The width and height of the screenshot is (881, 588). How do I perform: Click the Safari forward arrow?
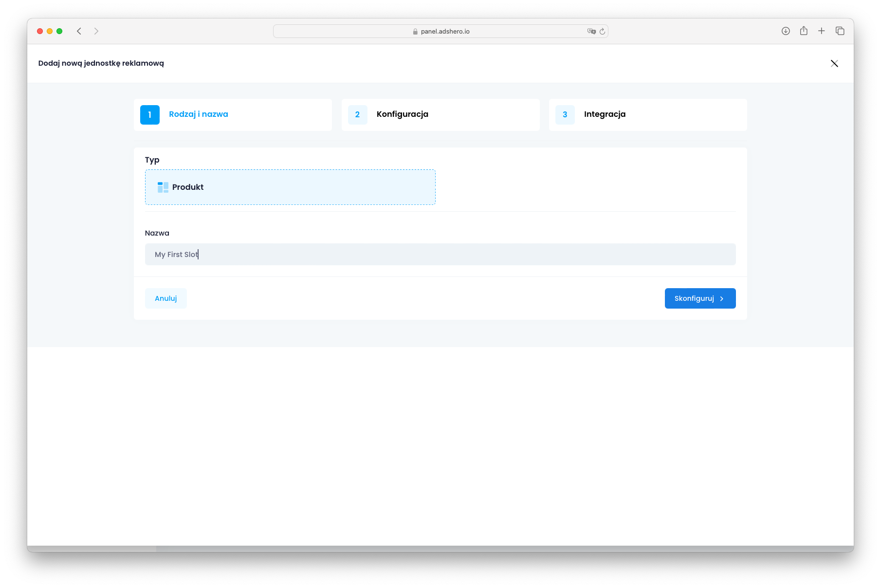(x=96, y=31)
